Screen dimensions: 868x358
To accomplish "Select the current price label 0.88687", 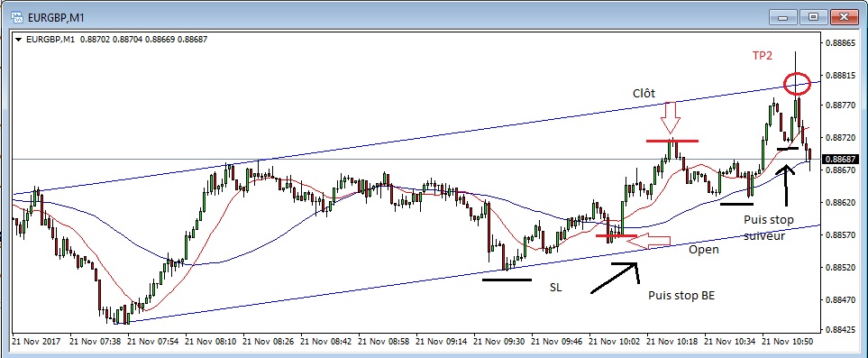I will tap(840, 159).
